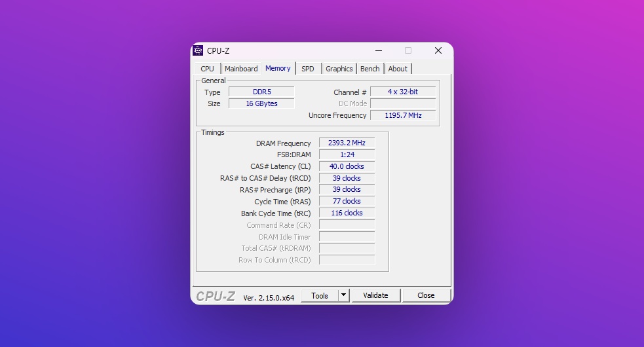
Task: Click the Close button at the bottom
Action: 426,296
